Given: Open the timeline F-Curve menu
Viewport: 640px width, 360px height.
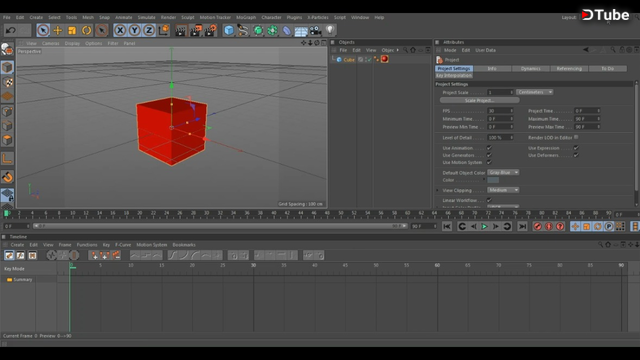Looking at the screenshot, I should [x=123, y=245].
